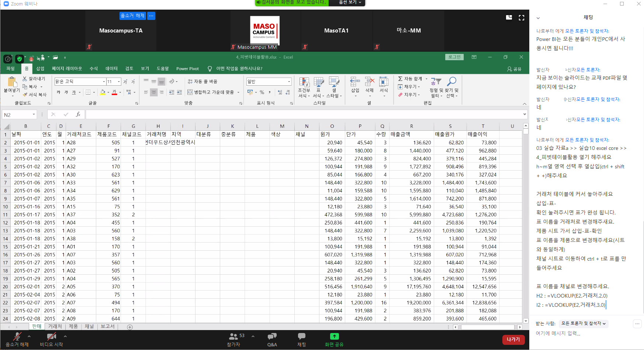The width and height of the screenshot is (644, 350).
Task: Toggle Zoom video start button
Action: pyautogui.click(x=51, y=336)
